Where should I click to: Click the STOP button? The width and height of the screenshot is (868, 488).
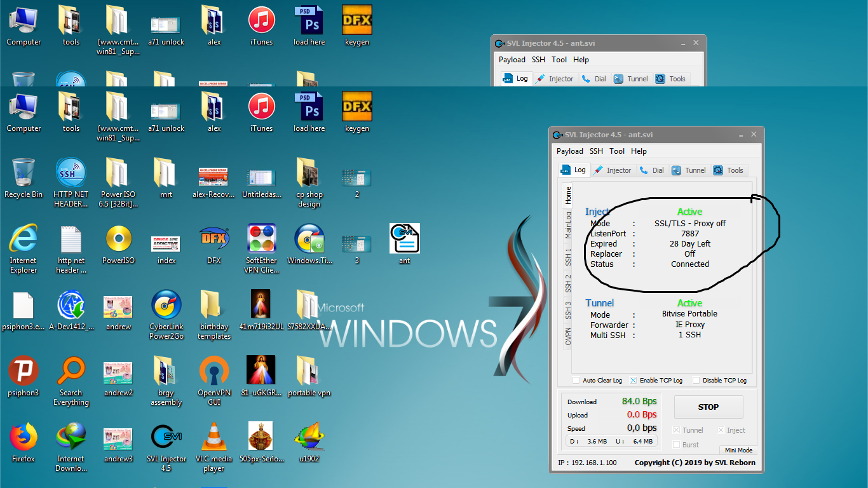coord(709,407)
